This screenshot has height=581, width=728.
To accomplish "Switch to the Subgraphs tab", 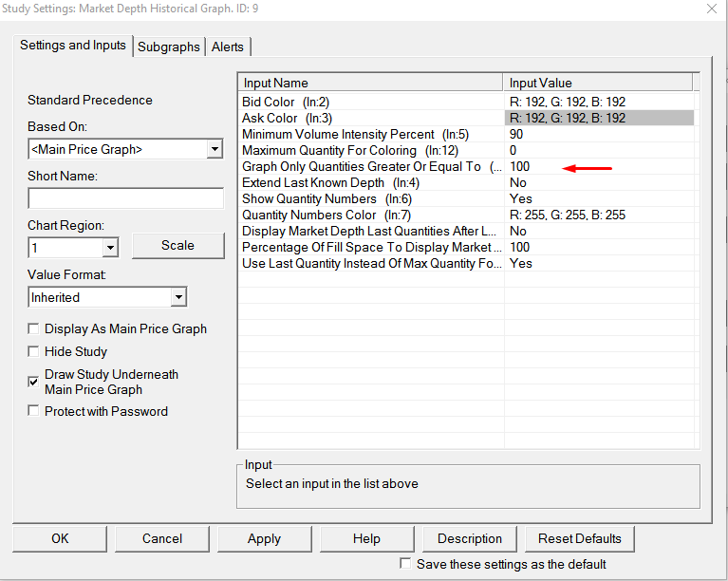I will tap(169, 47).
